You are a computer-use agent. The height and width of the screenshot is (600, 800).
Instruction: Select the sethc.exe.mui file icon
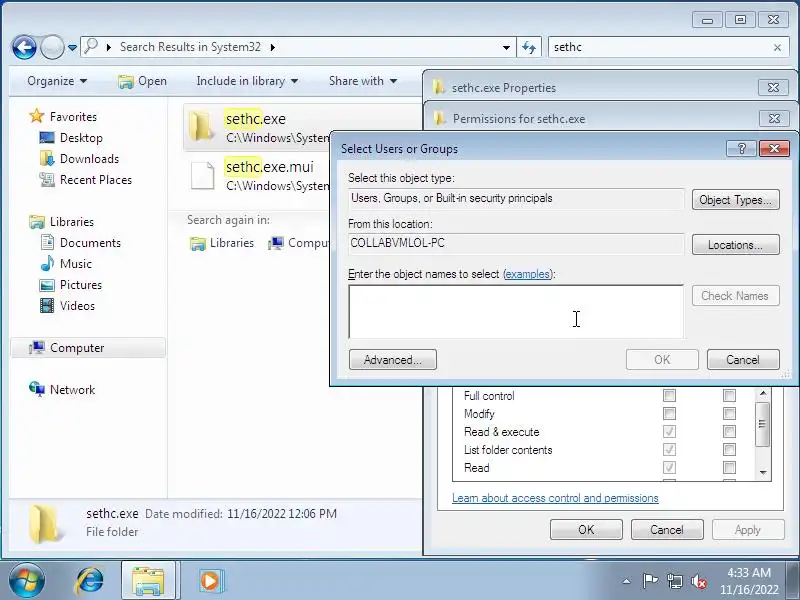tap(202, 175)
